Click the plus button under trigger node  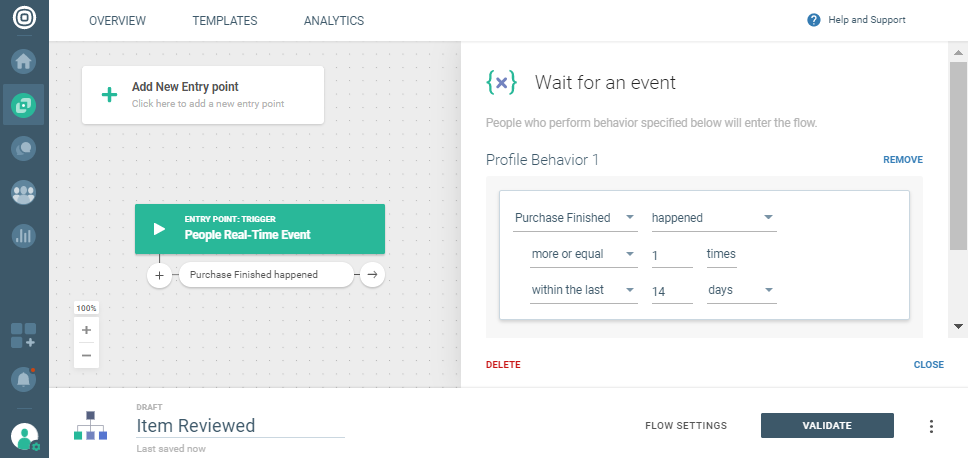tap(160, 275)
